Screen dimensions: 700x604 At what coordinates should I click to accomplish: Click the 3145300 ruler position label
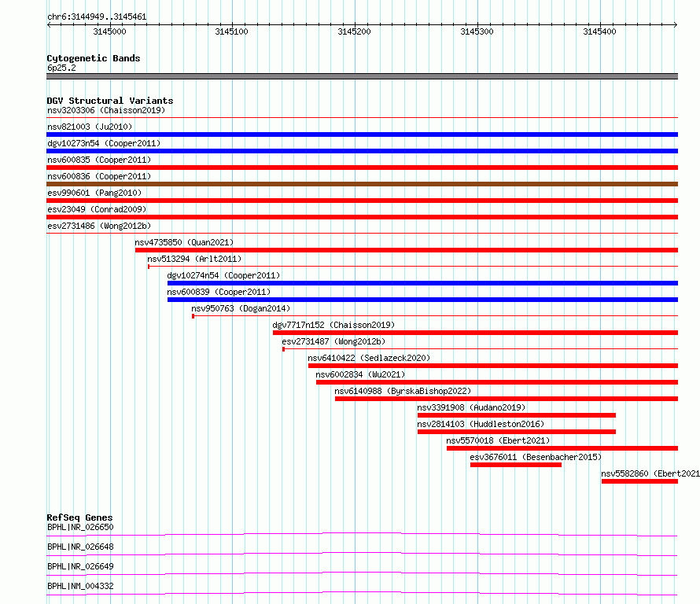[x=477, y=31]
